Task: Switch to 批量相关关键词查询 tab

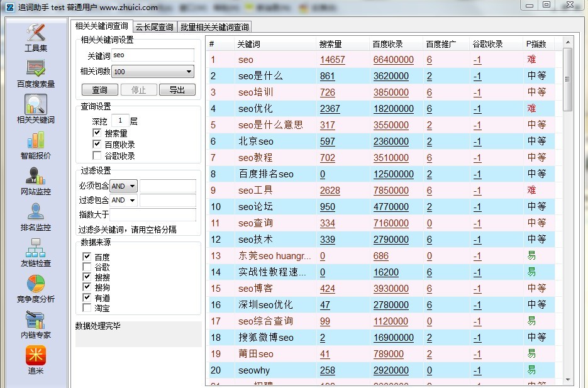Action: tap(214, 27)
